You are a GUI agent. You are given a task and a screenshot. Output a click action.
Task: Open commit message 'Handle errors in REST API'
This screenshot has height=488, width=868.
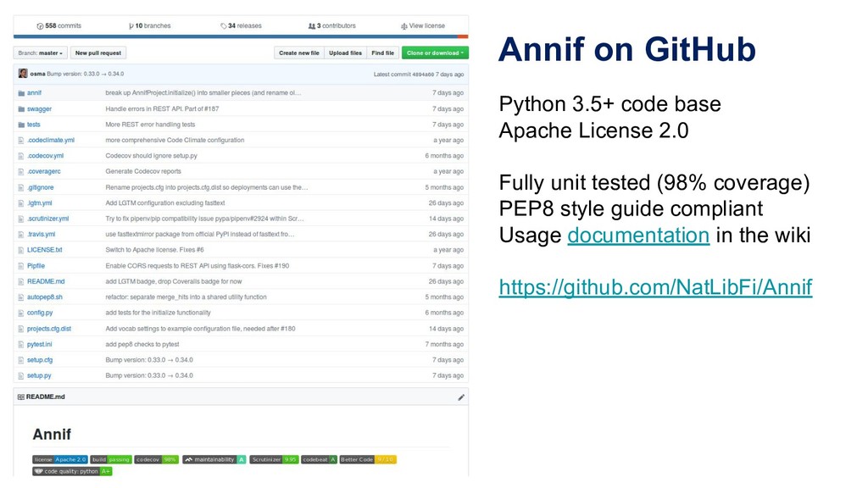click(162, 109)
